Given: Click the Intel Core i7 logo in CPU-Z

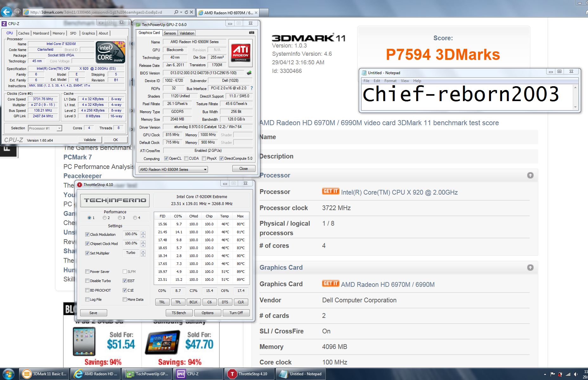Looking at the screenshot, I should 110,52.
